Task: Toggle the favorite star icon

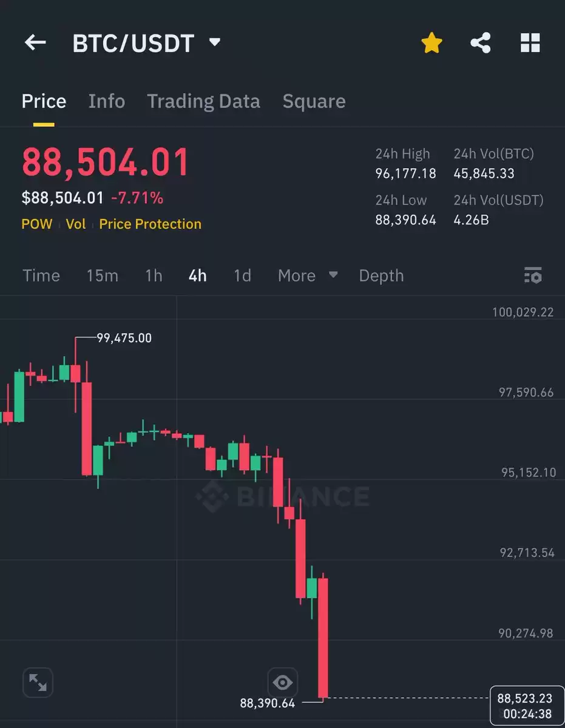Action: pos(431,43)
